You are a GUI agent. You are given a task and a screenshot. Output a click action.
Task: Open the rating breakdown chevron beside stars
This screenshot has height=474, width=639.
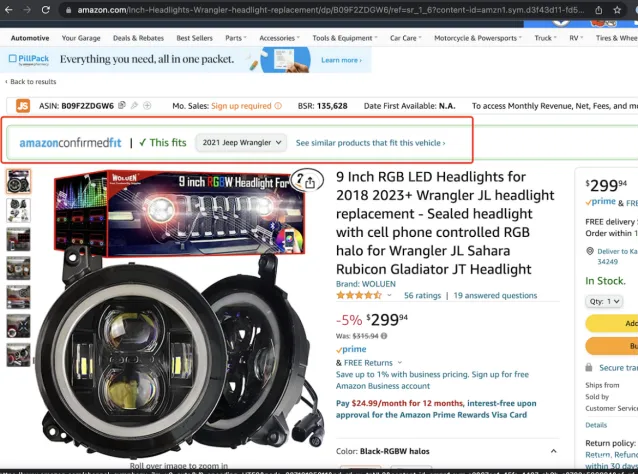pos(389,295)
